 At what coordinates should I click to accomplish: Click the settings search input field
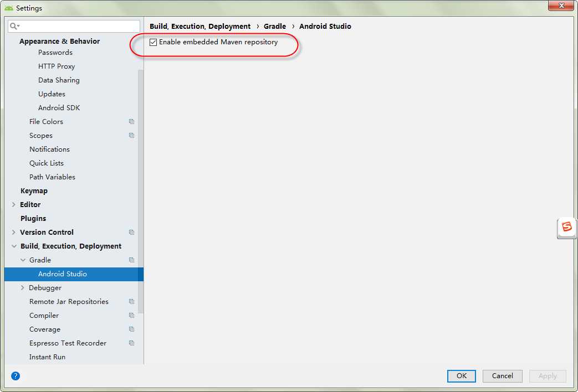(78, 26)
